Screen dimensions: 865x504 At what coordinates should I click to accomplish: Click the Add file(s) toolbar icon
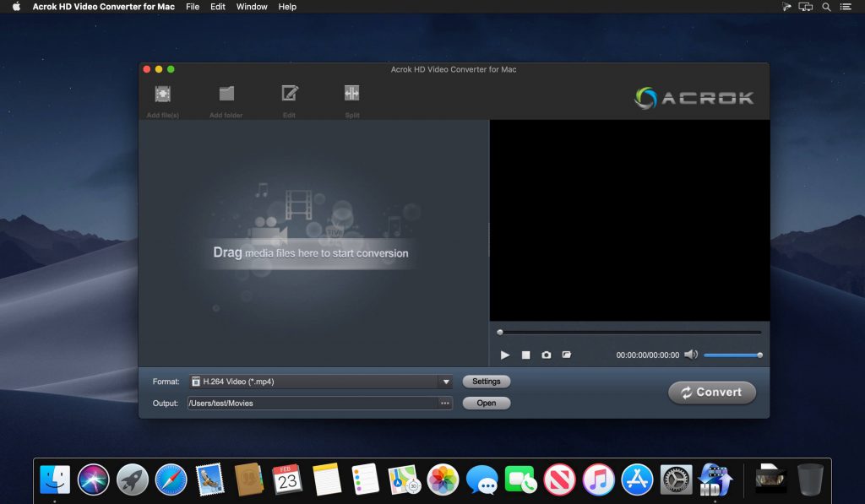pyautogui.click(x=161, y=93)
